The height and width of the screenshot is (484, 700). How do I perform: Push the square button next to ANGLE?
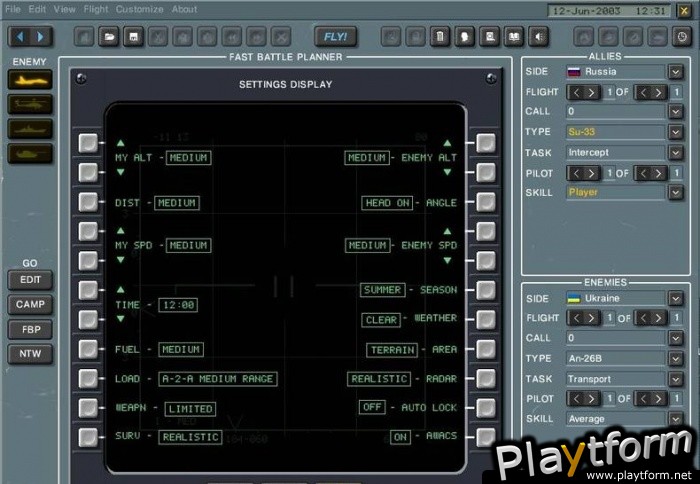pyautogui.click(x=486, y=202)
